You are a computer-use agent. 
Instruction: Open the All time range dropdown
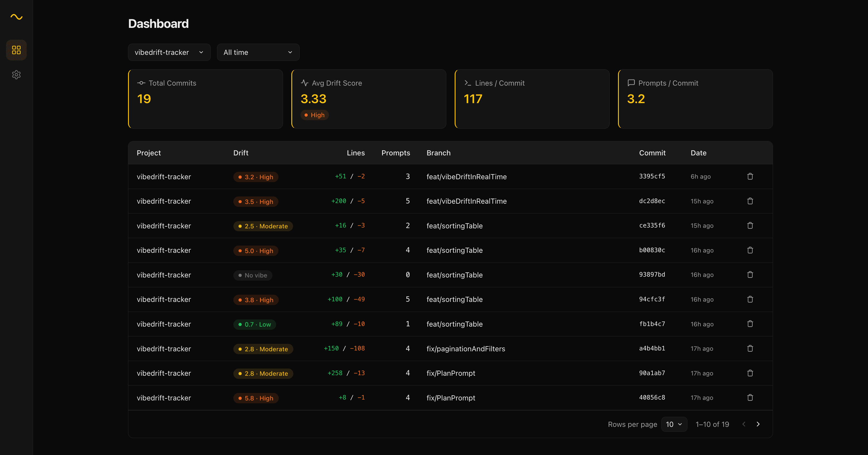258,52
